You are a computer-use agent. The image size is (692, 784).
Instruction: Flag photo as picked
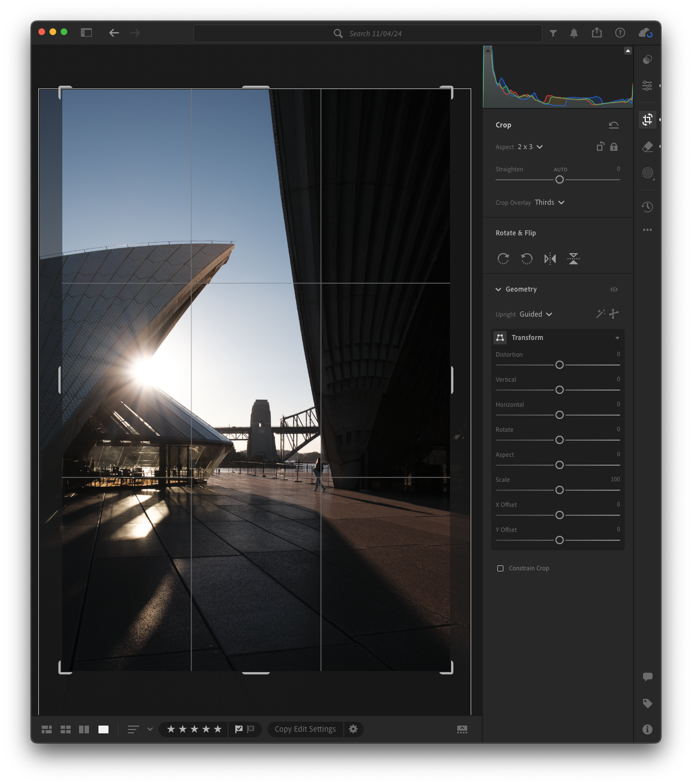click(x=239, y=729)
